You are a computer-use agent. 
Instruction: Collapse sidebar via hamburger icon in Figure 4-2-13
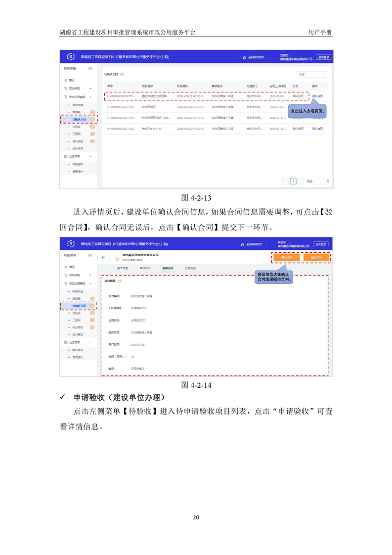(x=90, y=68)
